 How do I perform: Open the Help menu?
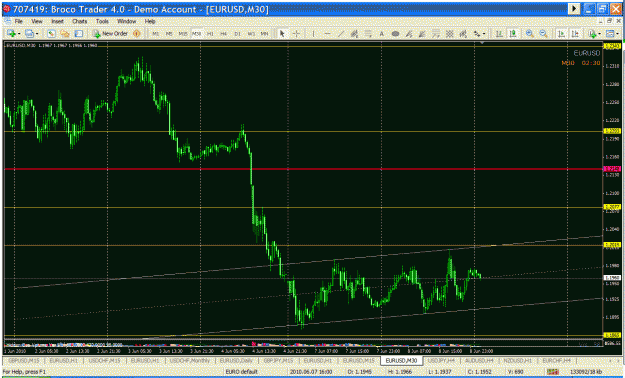click(x=150, y=21)
